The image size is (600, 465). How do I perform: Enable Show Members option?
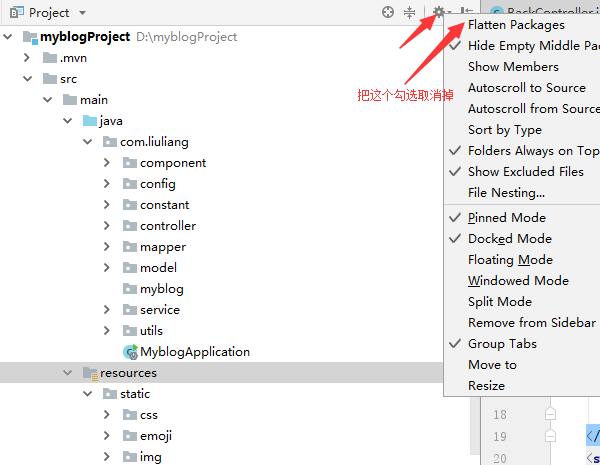522,67
